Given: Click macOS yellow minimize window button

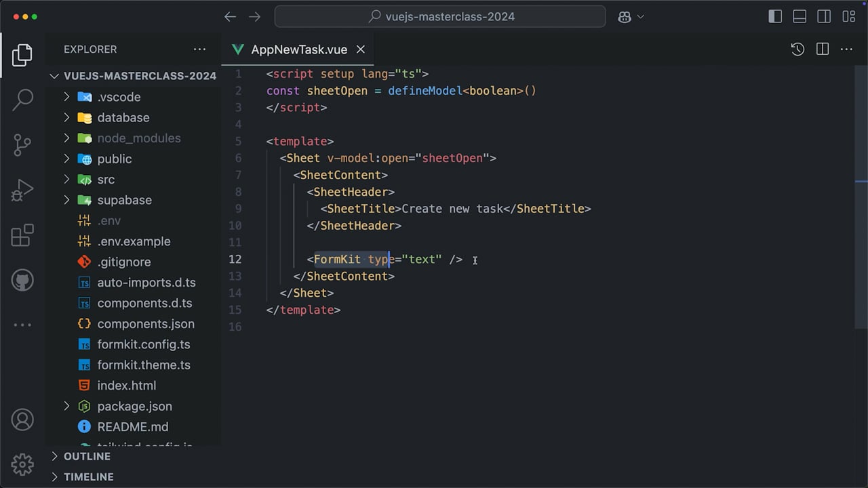Looking at the screenshot, I should [x=24, y=17].
